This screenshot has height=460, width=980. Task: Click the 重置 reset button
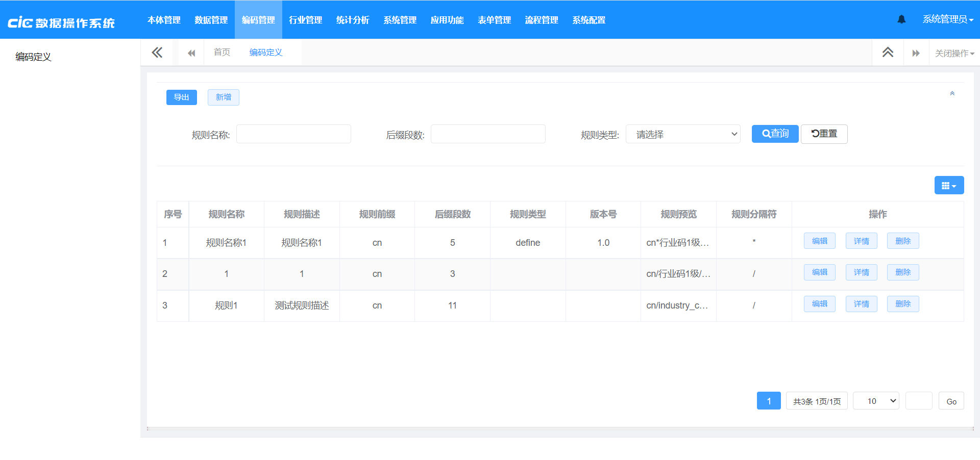[824, 134]
